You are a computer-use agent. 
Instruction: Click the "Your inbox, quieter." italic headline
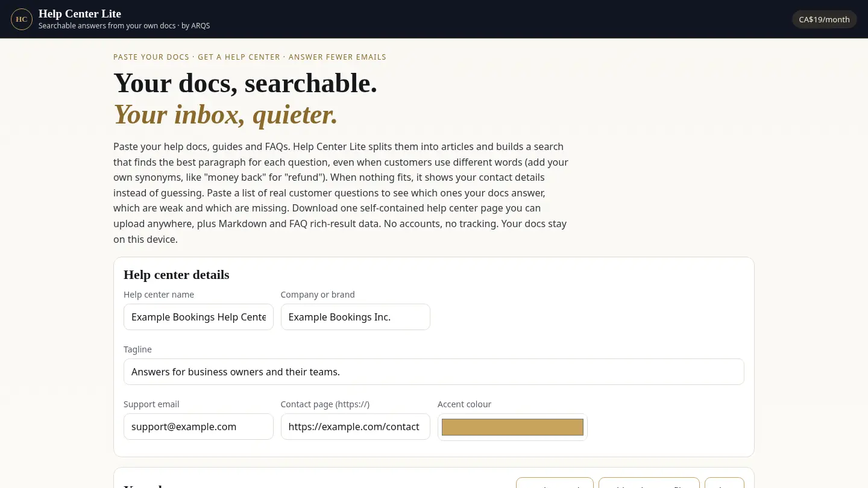[225, 114]
